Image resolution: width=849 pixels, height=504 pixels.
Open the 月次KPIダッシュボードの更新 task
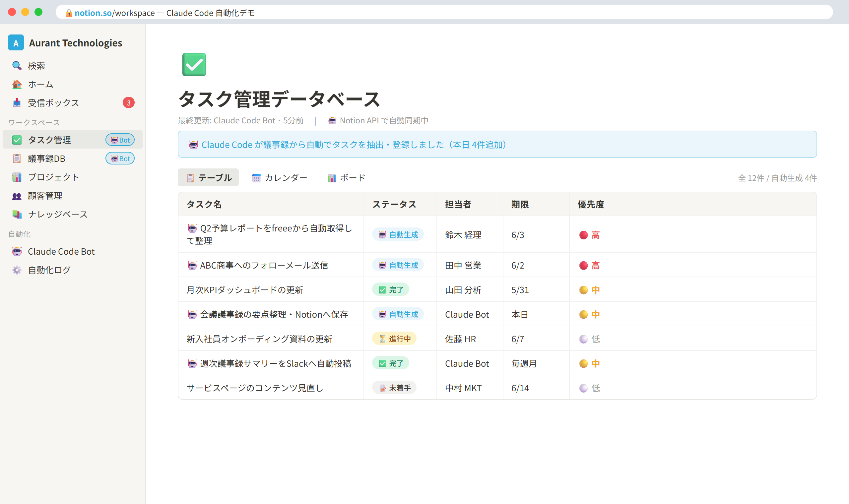point(244,290)
